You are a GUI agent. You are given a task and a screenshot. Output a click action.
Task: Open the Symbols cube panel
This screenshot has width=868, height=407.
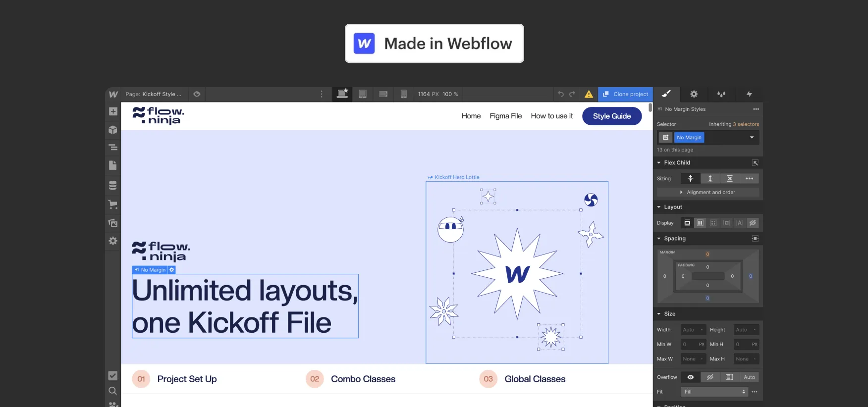[x=113, y=130]
